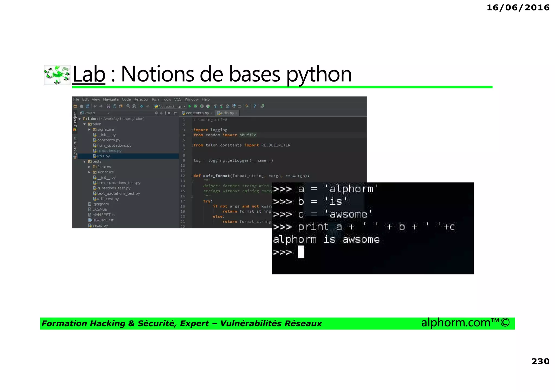Select utils.py in project tree
The image size is (555, 392).
point(102,156)
